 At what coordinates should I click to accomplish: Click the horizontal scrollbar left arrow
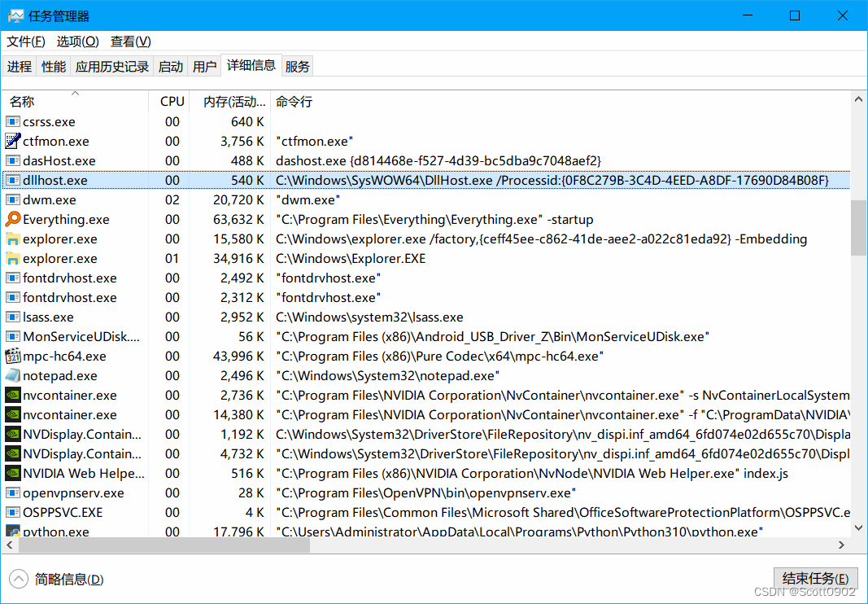[10, 545]
